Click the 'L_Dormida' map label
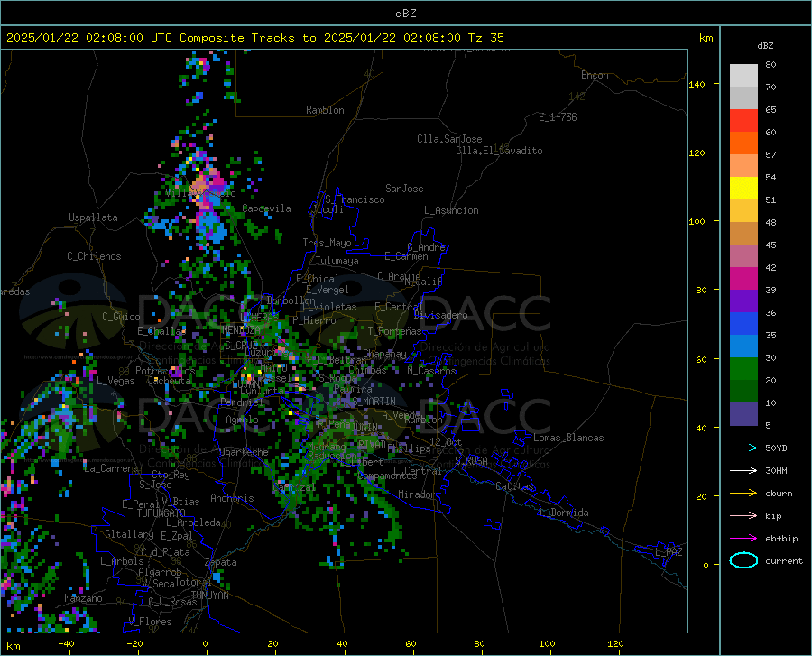 (564, 513)
